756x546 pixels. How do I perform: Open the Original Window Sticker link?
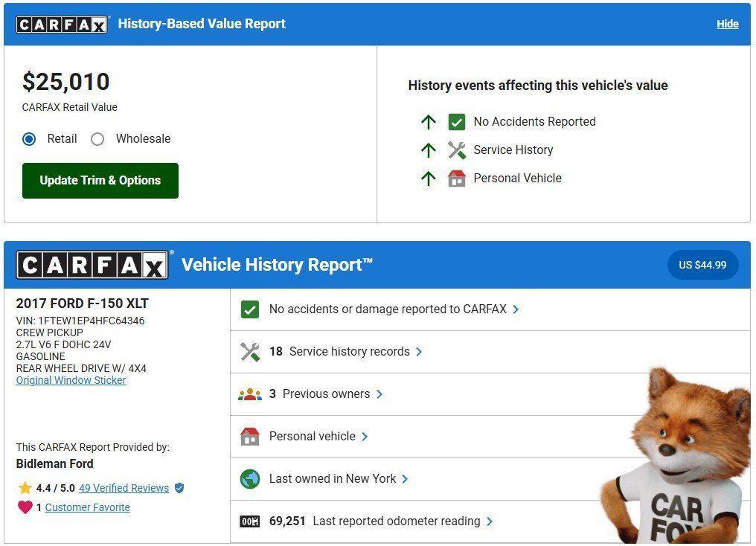pos(71,380)
